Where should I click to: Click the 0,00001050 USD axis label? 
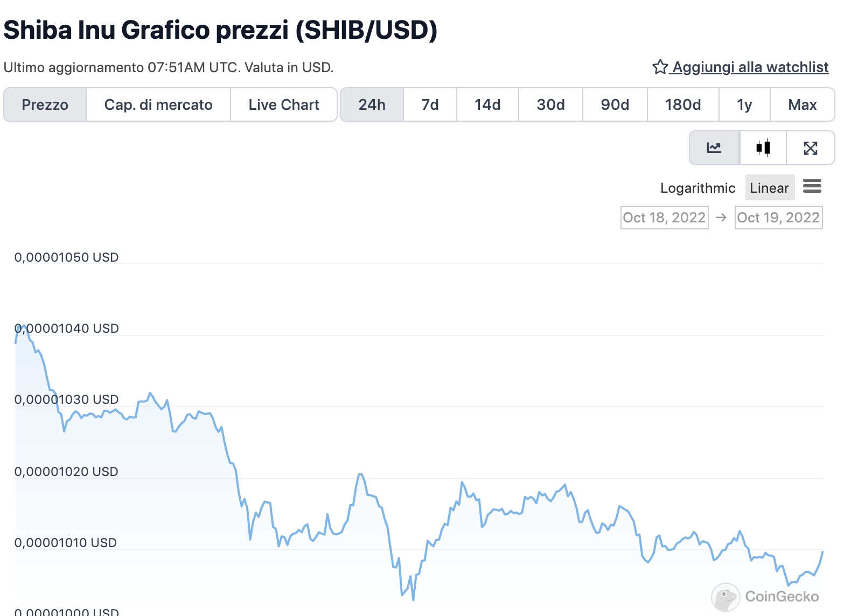[x=66, y=257]
